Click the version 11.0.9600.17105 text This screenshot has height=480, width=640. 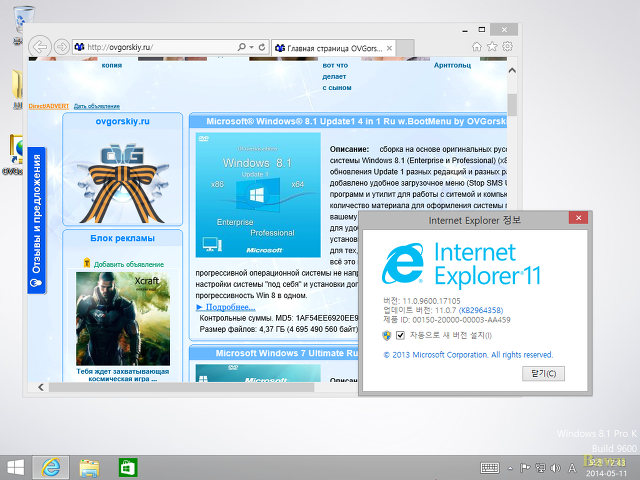(422, 301)
